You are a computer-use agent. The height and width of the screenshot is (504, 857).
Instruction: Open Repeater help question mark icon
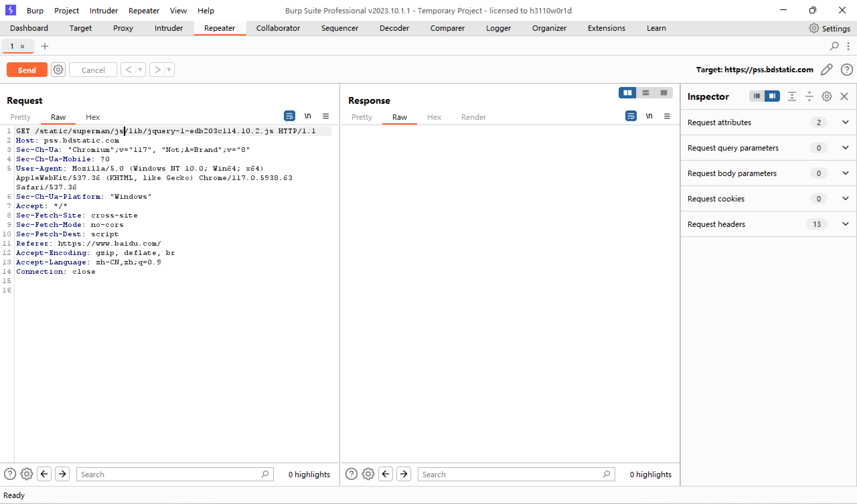click(847, 70)
